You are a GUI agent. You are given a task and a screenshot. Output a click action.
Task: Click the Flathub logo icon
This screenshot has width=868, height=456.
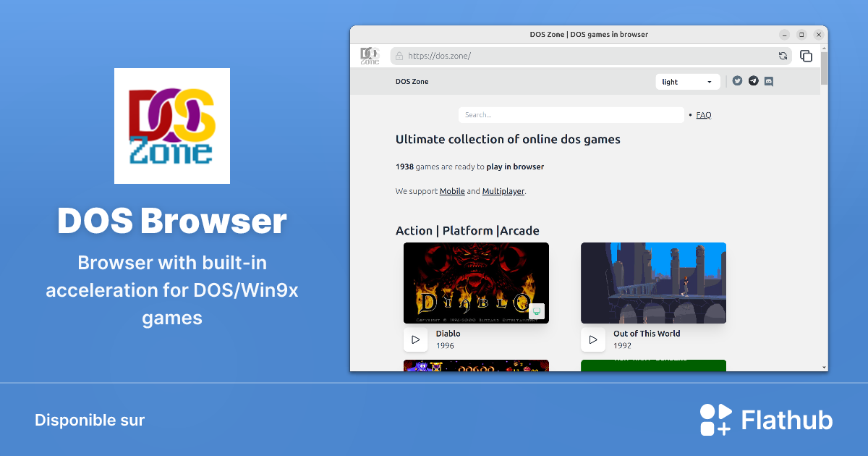[715, 420]
